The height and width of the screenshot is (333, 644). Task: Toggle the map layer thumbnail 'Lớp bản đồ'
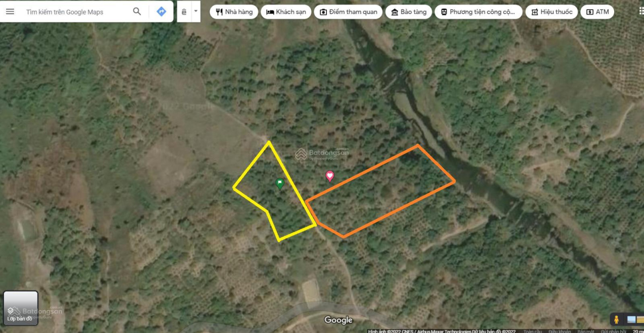(x=21, y=308)
